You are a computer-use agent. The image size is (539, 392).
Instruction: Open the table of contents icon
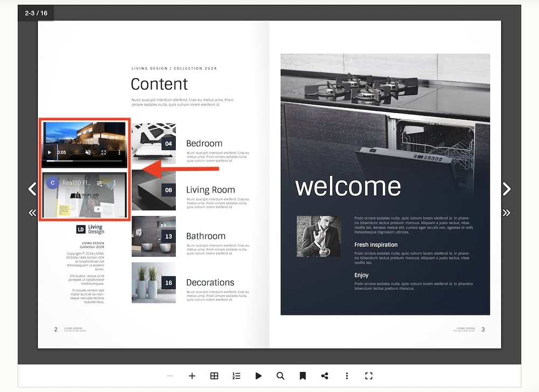pos(236,376)
